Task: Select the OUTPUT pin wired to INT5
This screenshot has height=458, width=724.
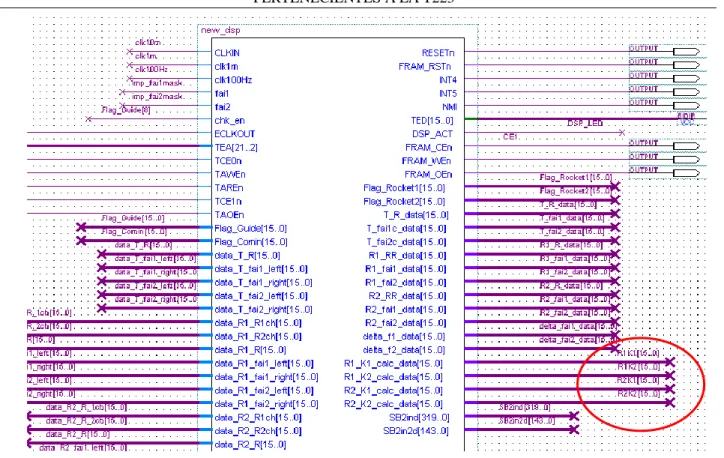Action: [686, 92]
